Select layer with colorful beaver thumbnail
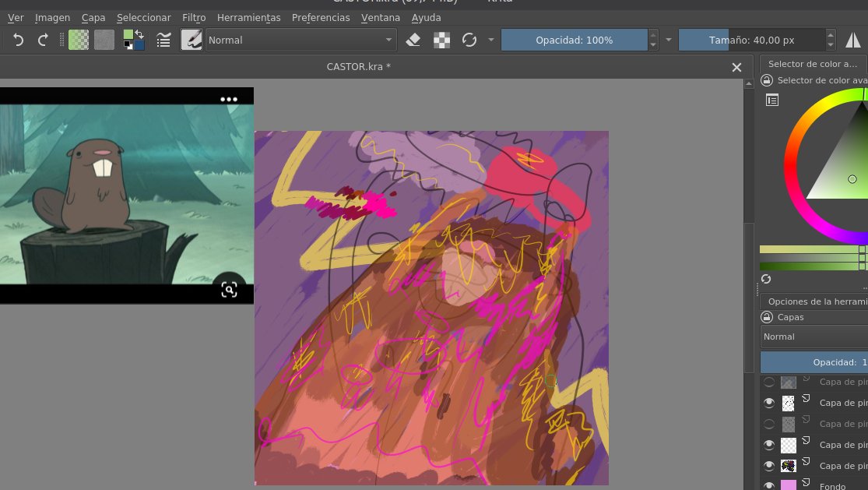The width and height of the screenshot is (868, 490). [789, 466]
